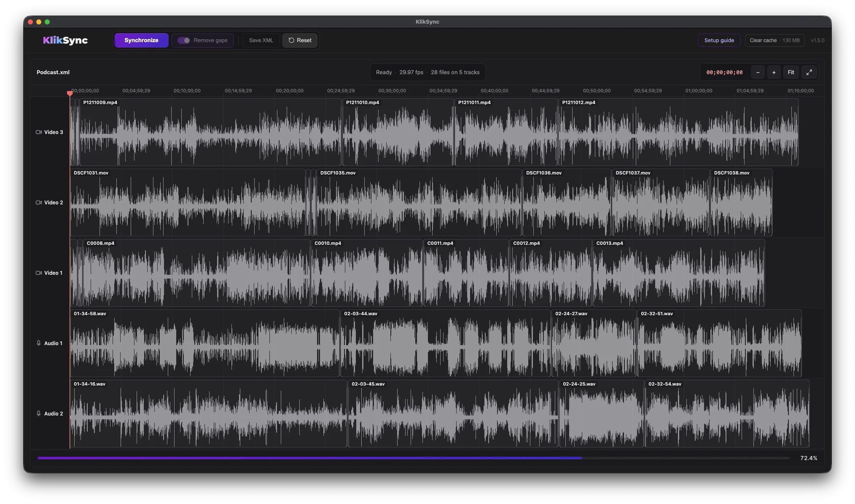Select the 02-32-51.wav audio clip
The height and width of the screenshot is (504, 855).
click(x=719, y=343)
